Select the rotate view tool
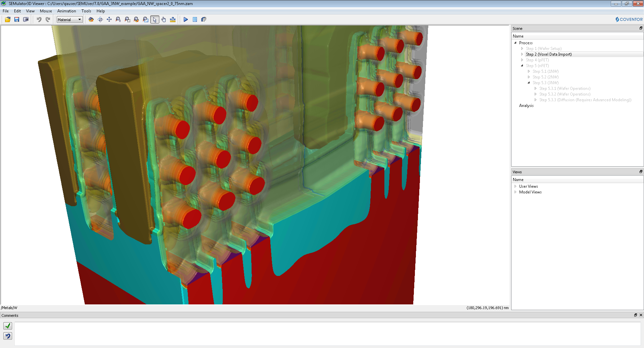The width and height of the screenshot is (644, 348). point(100,19)
